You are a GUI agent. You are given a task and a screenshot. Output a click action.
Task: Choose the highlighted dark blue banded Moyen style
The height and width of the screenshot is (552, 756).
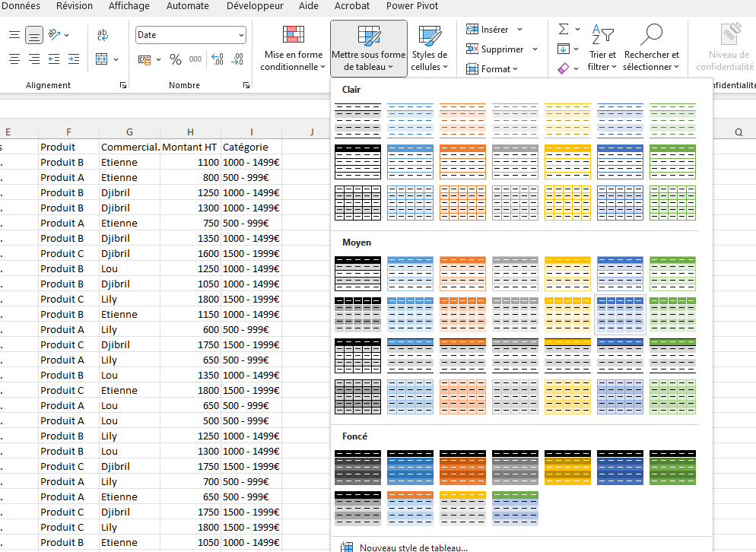pos(620,315)
